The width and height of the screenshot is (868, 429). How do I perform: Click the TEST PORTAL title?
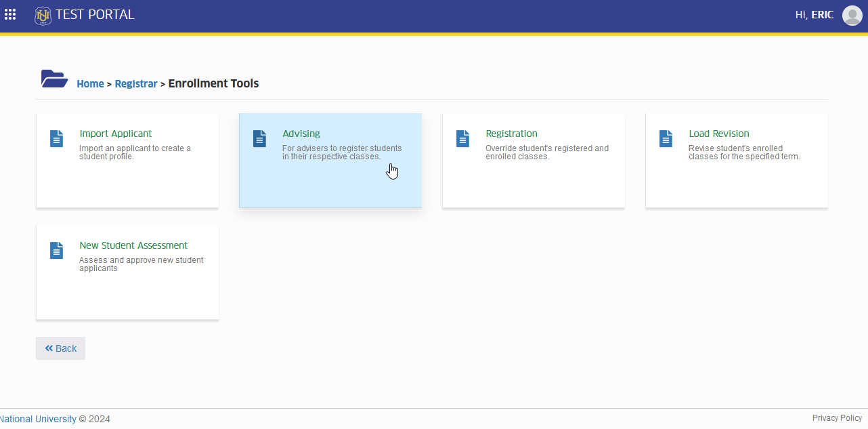click(95, 14)
